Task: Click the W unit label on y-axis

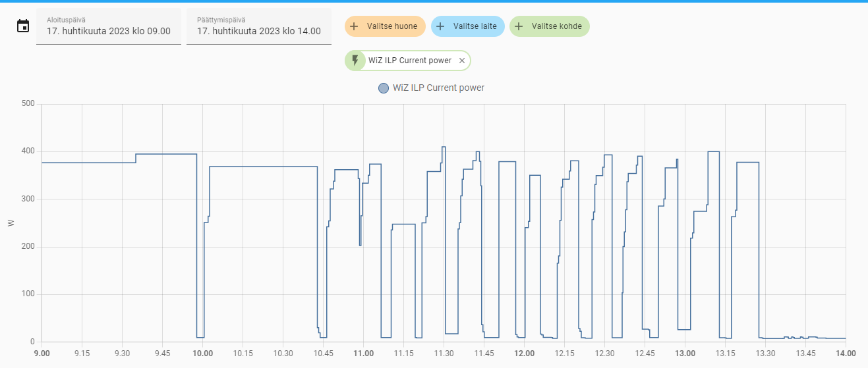Action: click(11, 223)
